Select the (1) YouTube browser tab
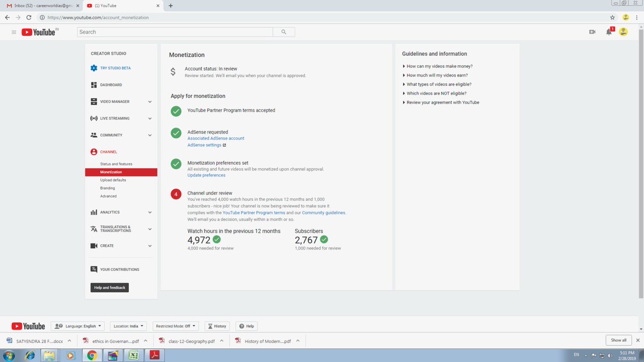The height and width of the screenshot is (362, 644). point(122,5)
